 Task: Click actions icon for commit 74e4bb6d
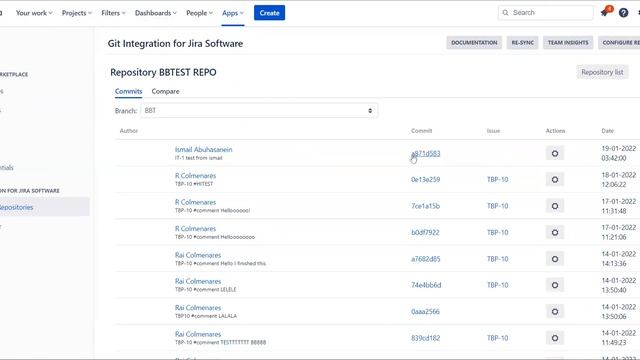[x=555, y=285]
